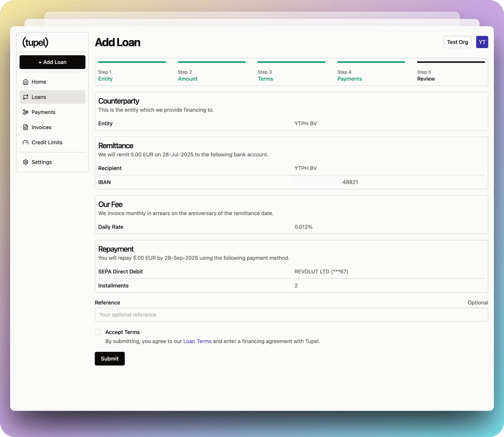504x437 pixels.
Task: Click the Credit Limits gauge icon
Action: 26,142
